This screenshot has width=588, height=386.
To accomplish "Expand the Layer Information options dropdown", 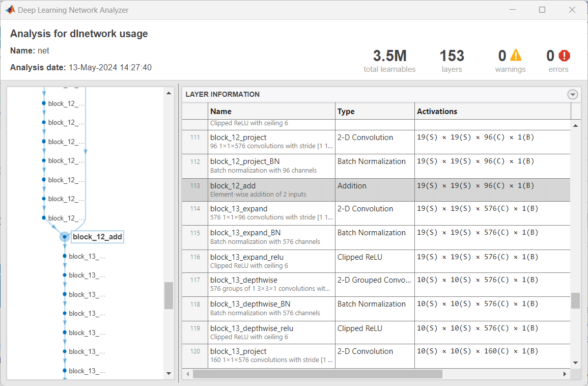I will coord(573,94).
